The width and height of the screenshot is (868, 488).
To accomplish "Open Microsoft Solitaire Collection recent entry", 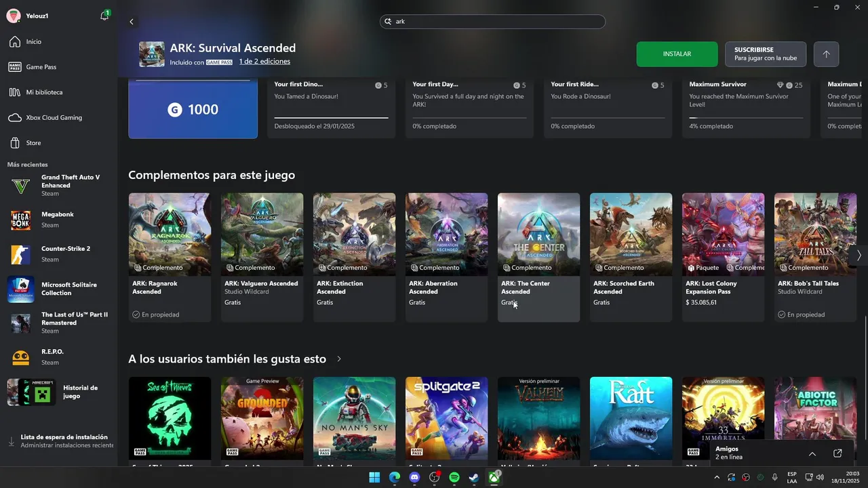I will [59, 289].
